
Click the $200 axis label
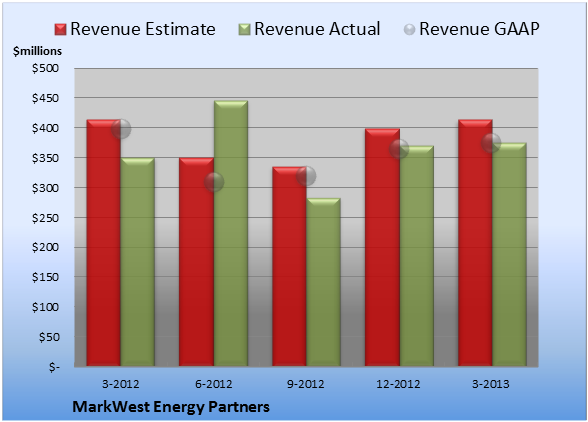[x=45, y=248]
